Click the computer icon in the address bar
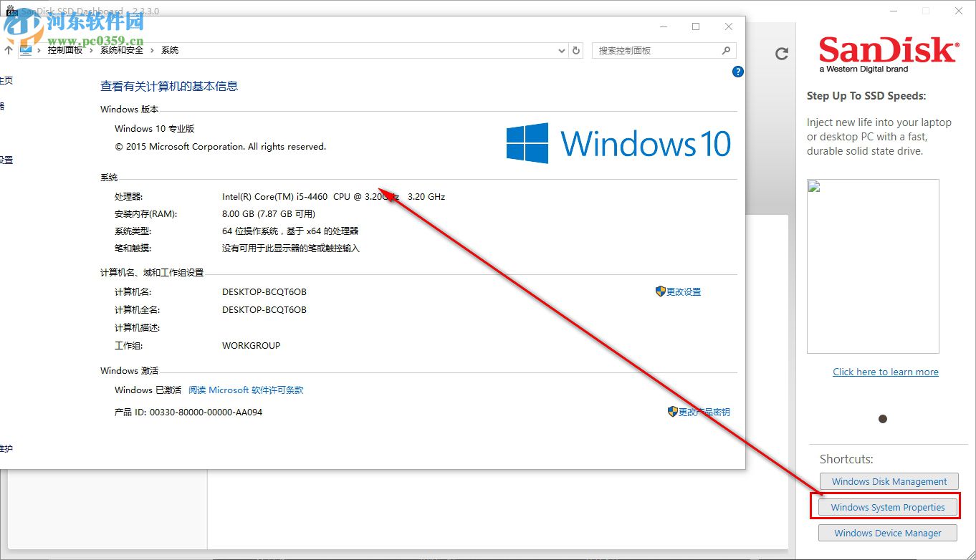The height and width of the screenshot is (560, 976). point(26,50)
